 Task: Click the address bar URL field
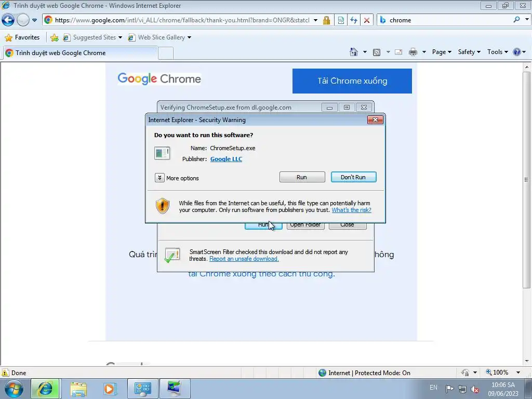[182, 20]
